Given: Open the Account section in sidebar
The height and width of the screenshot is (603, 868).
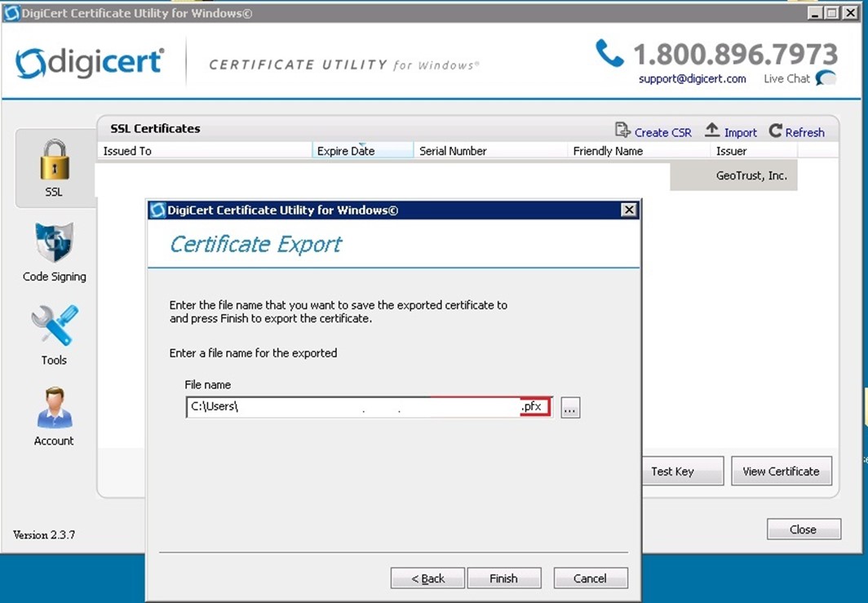Looking at the screenshot, I should click(x=54, y=416).
